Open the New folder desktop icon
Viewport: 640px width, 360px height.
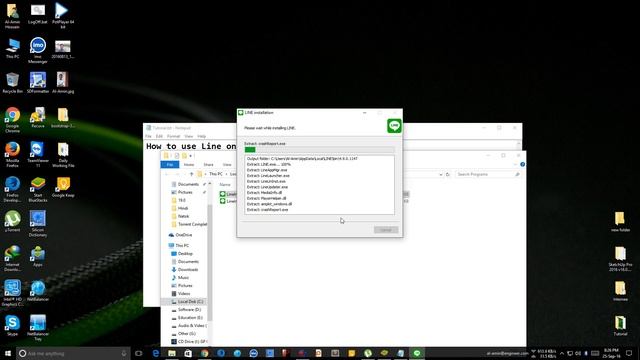[x=620, y=222]
